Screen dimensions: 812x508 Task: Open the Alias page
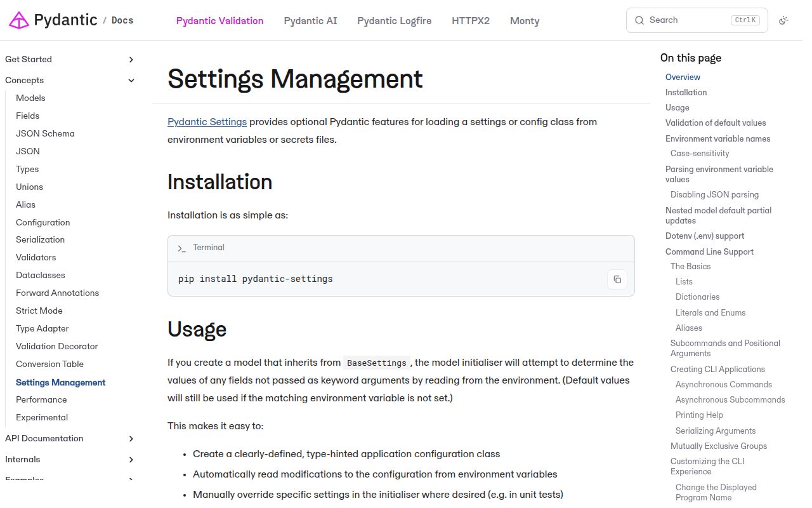[25, 204]
